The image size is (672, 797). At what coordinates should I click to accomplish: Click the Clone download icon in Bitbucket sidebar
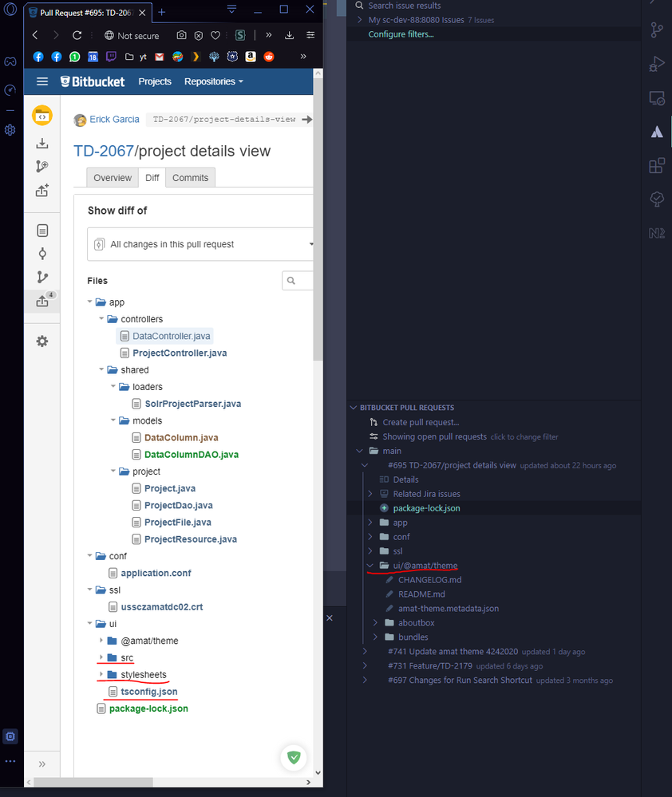click(42, 144)
